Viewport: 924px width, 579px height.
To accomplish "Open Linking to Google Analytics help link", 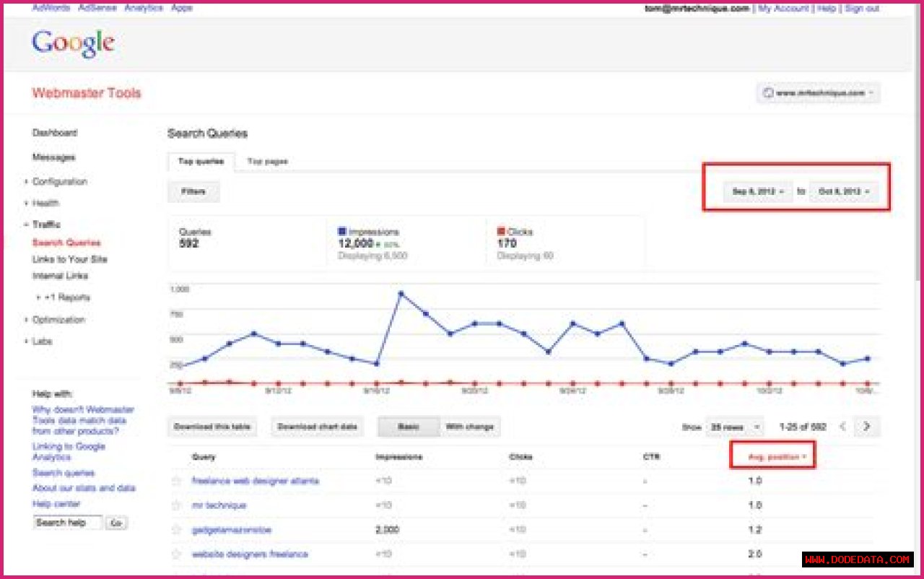I will tap(69, 452).
